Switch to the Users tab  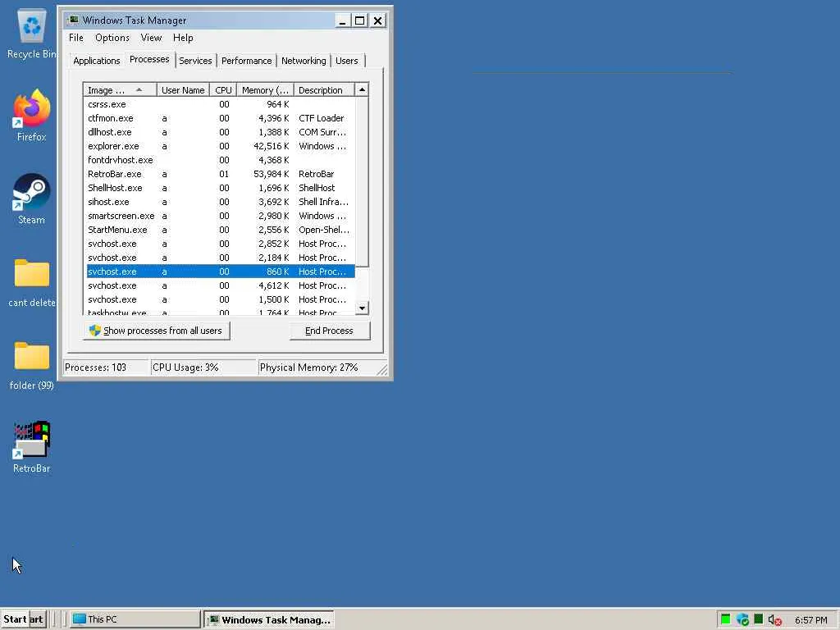tap(347, 61)
